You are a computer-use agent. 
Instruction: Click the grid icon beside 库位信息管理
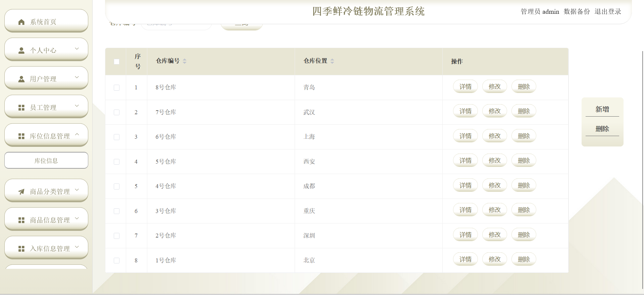point(21,136)
